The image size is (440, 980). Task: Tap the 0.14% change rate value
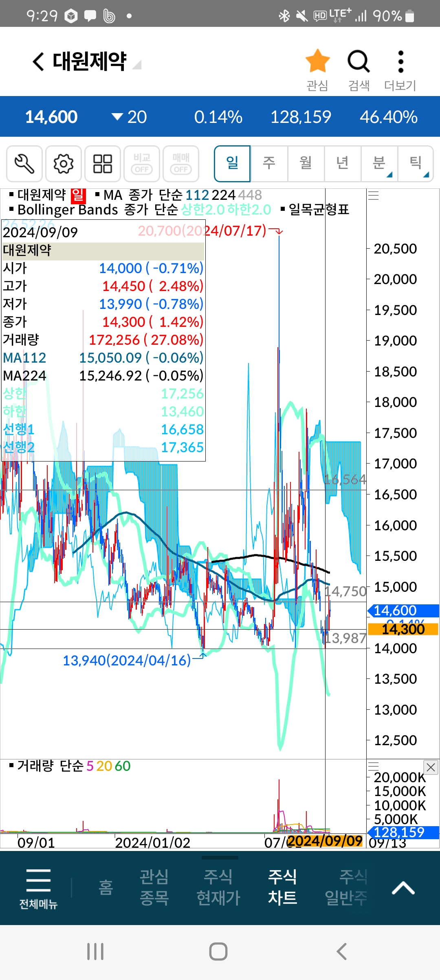click(218, 117)
